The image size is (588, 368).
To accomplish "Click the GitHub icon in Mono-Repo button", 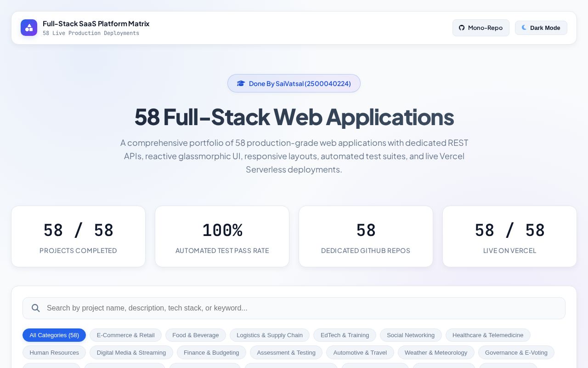I will [462, 28].
